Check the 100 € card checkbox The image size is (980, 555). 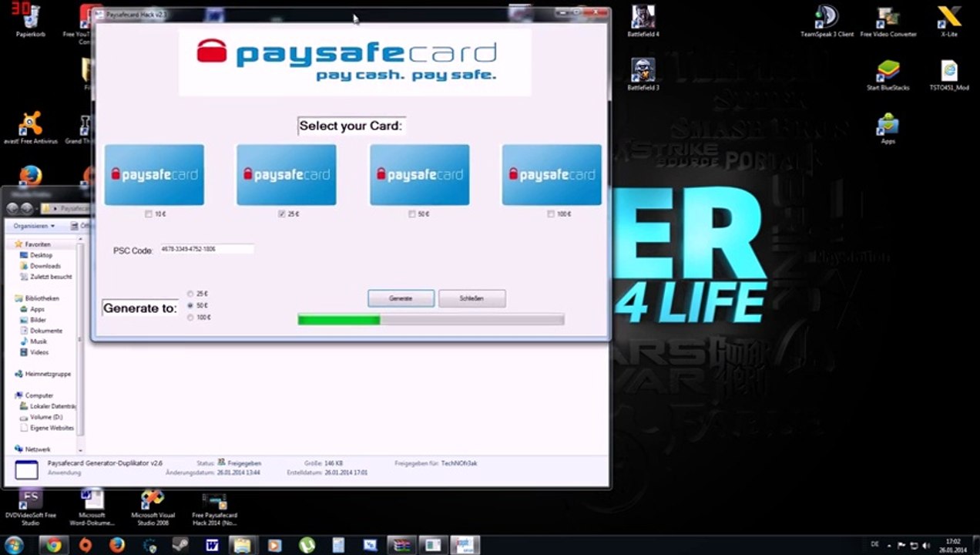pyautogui.click(x=550, y=214)
